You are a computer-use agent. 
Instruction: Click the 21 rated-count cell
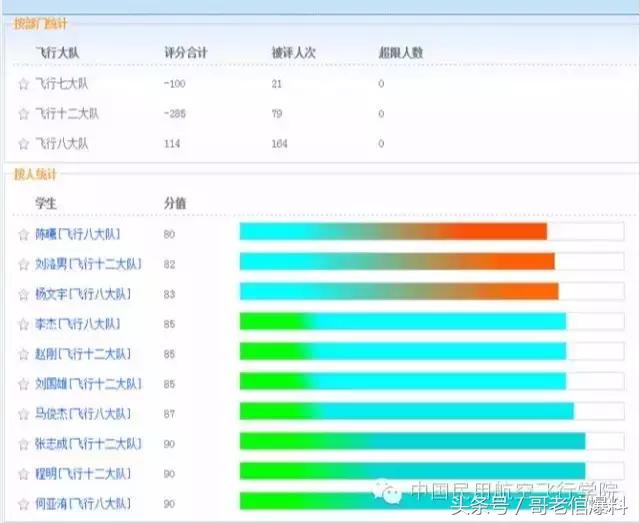tap(277, 84)
